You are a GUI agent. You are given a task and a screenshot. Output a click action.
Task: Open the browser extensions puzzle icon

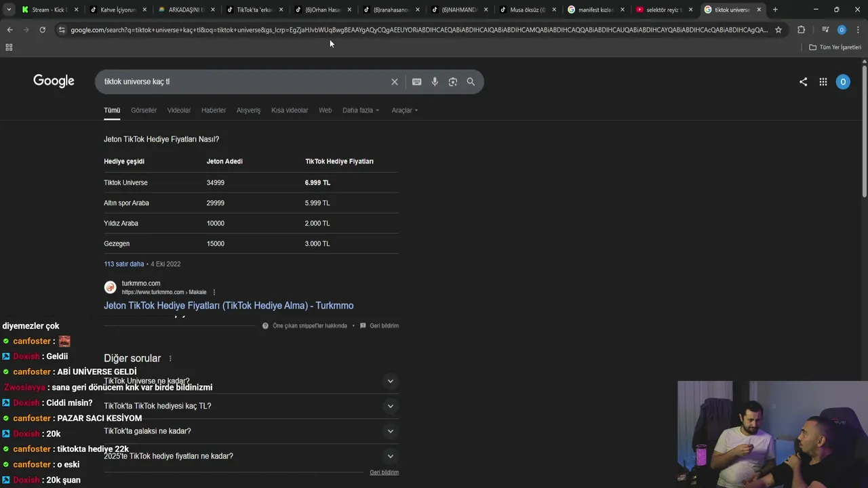(801, 30)
